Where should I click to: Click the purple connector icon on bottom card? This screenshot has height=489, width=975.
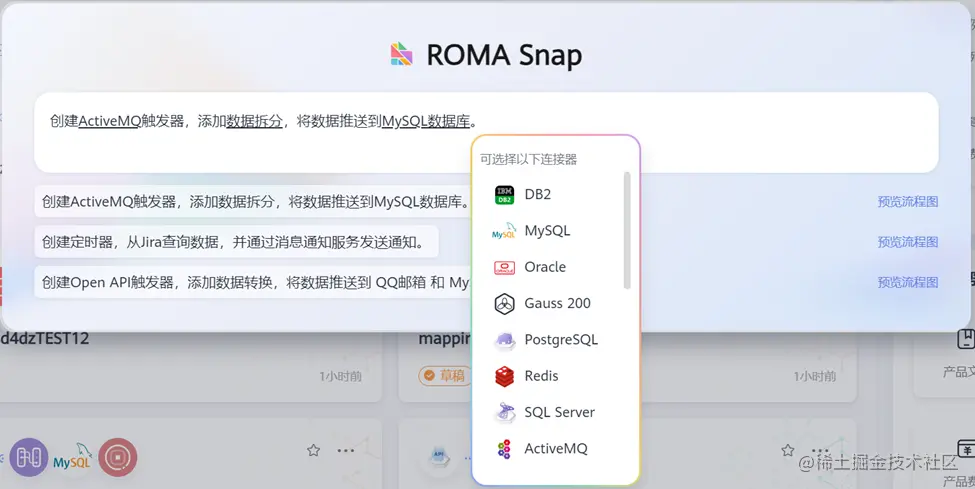(x=29, y=457)
